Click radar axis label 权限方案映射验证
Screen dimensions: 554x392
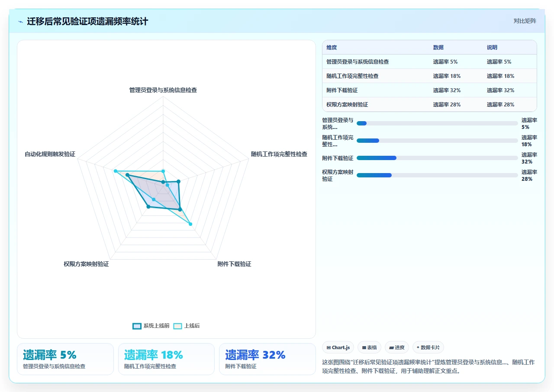coord(86,264)
